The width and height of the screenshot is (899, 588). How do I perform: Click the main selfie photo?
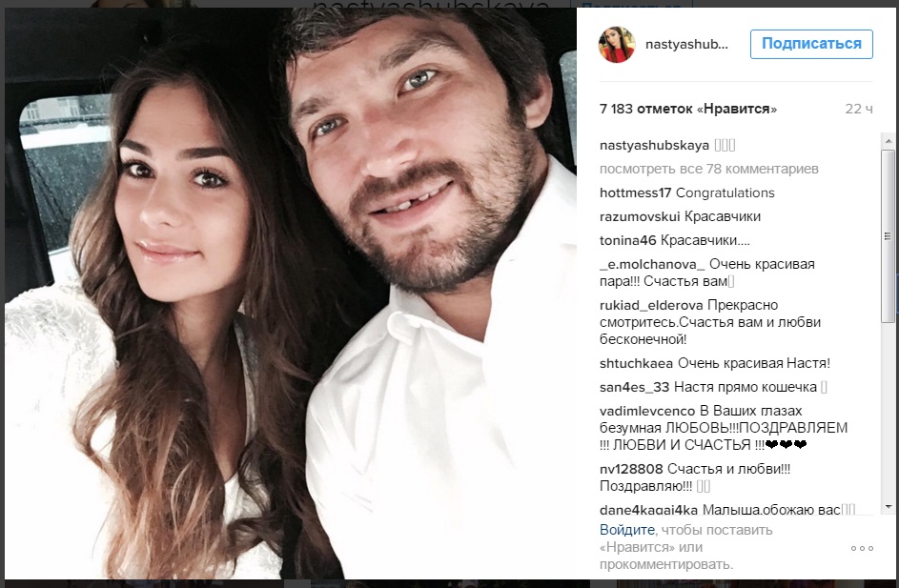coord(290,293)
